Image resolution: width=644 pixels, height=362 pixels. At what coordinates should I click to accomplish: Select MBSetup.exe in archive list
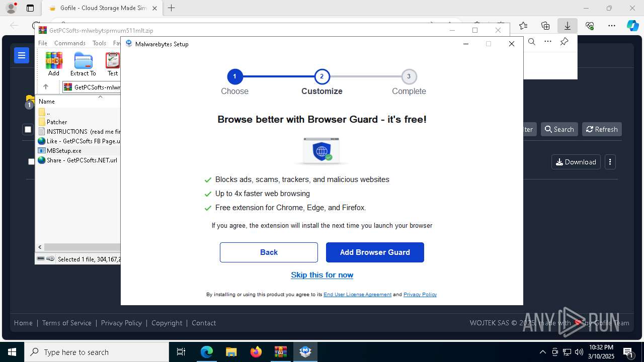[x=59, y=150]
